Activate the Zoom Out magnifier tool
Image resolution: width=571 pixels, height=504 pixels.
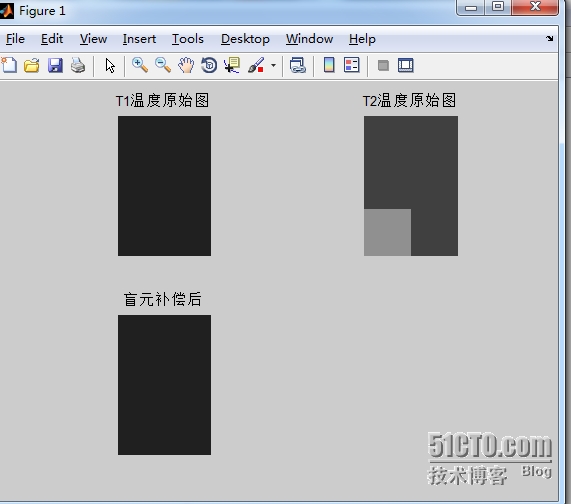pos(163,66)
